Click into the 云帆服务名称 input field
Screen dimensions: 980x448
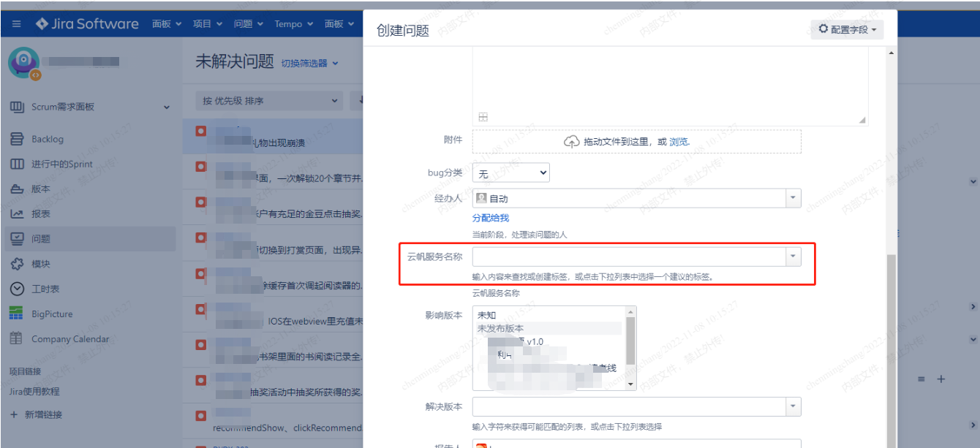(629, 257)
